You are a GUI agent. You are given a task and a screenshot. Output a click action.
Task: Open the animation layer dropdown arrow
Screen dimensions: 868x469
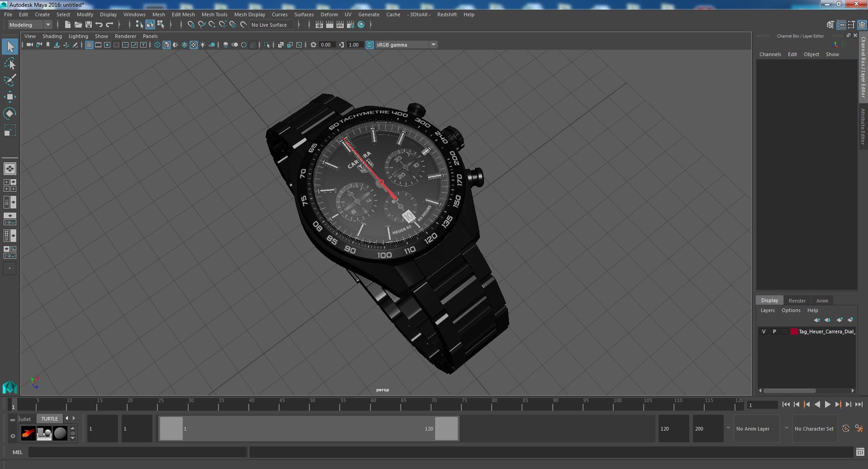(728, 428)
